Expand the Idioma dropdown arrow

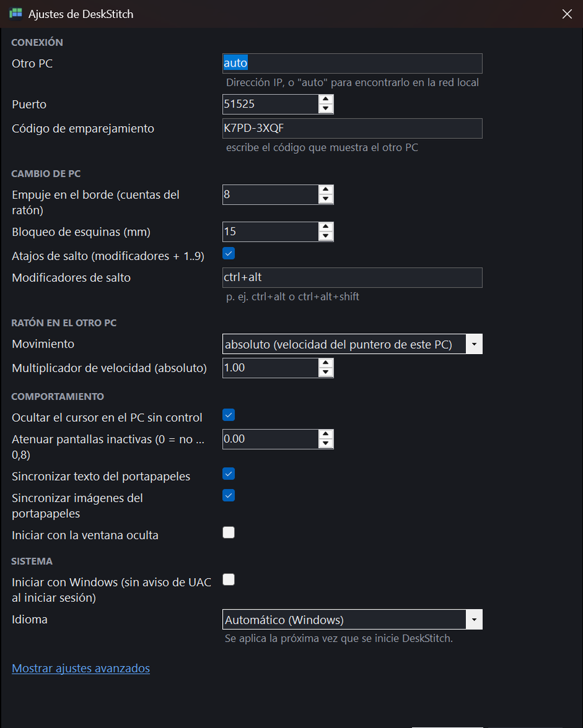point(474,619)
